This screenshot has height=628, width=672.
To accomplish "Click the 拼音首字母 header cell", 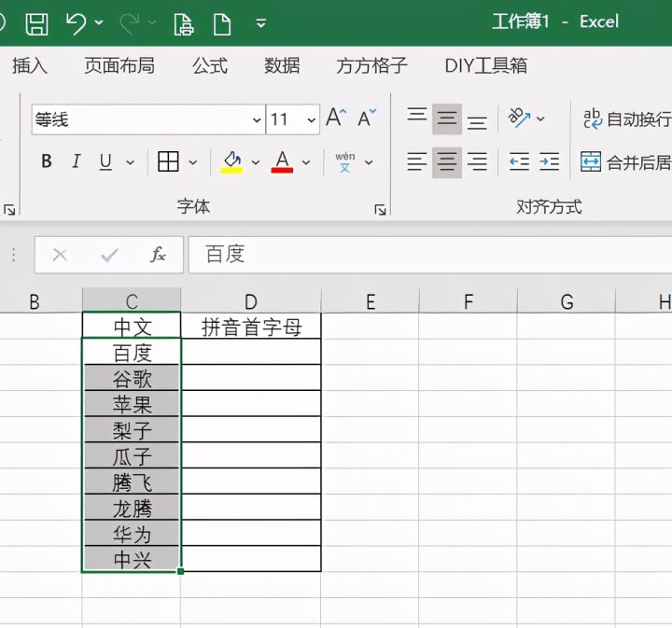I will [x=251, y=327].
